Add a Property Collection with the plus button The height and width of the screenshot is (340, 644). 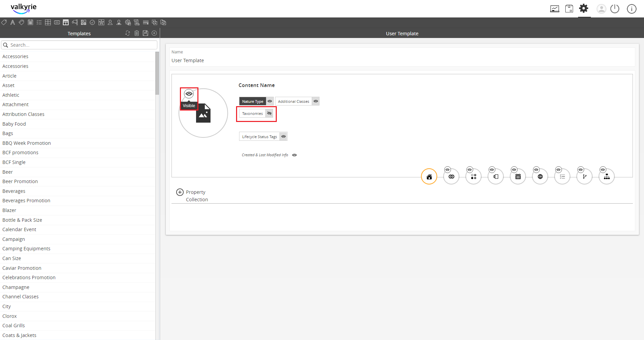click(x=180, y=192)
